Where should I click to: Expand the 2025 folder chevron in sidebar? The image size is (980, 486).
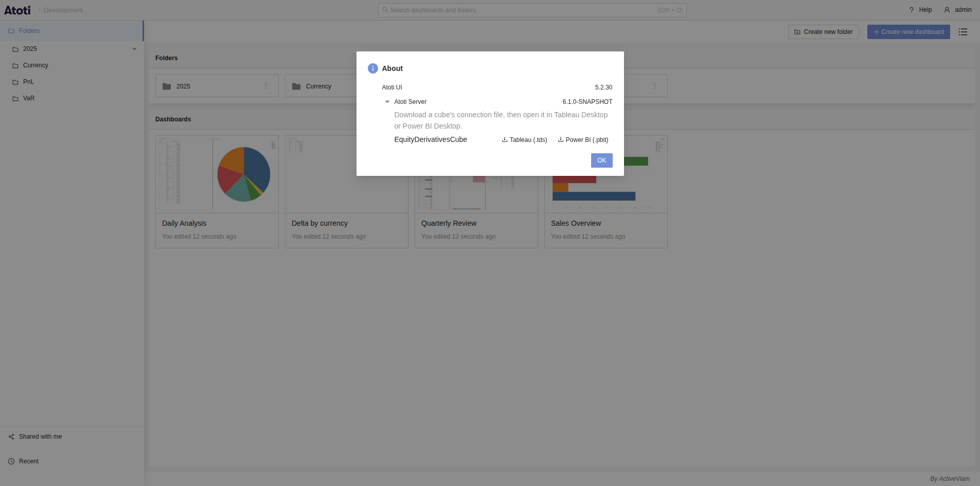[134, 49]
